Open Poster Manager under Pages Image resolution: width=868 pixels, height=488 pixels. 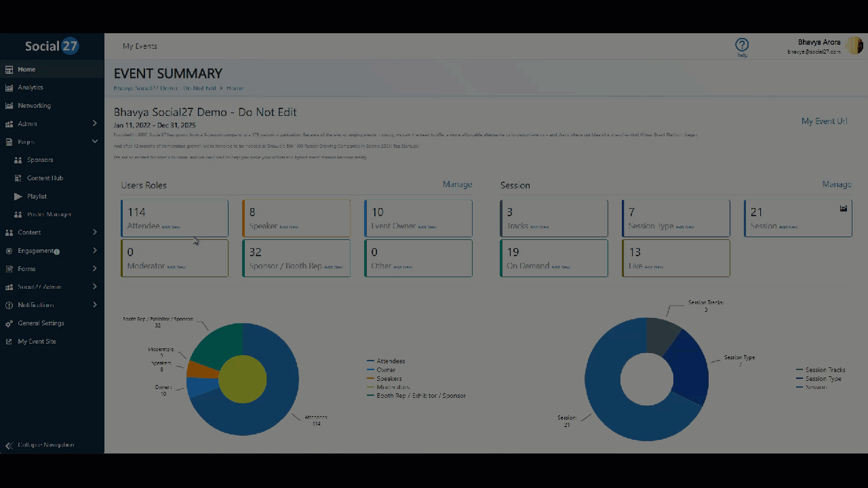(50, 215)
